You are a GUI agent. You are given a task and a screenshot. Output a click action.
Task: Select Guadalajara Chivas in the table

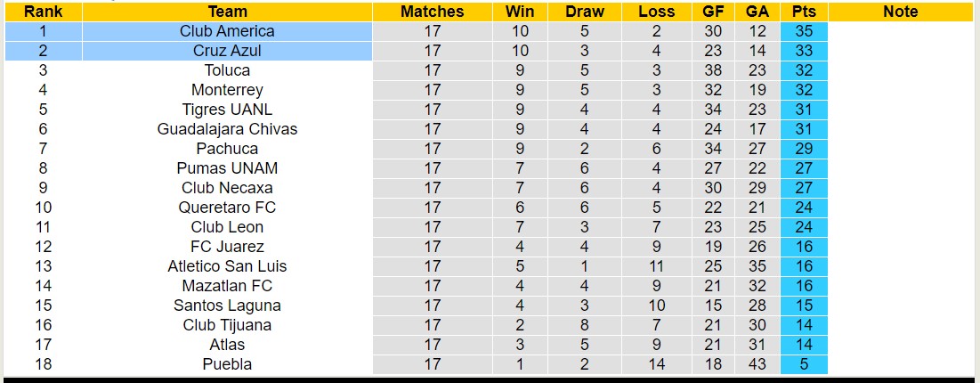[x=227, y=129]
